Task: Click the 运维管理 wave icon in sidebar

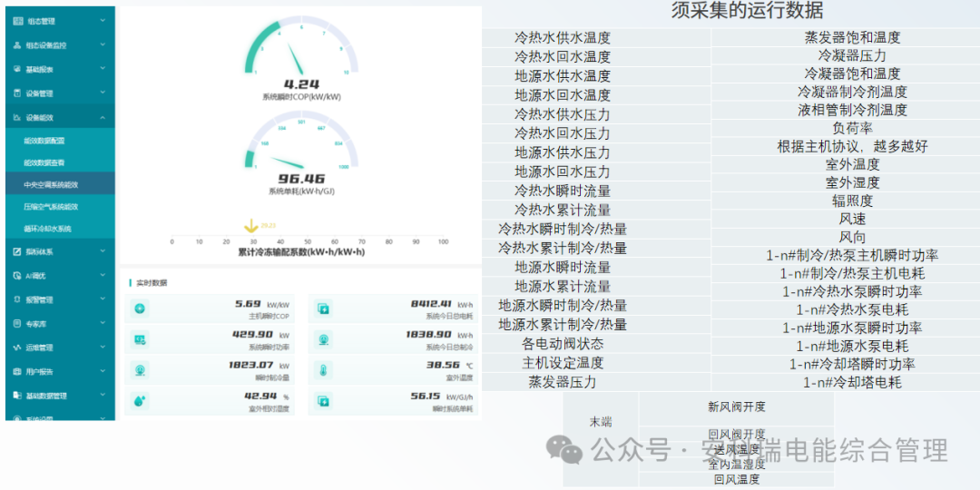Action: (17, 348)
